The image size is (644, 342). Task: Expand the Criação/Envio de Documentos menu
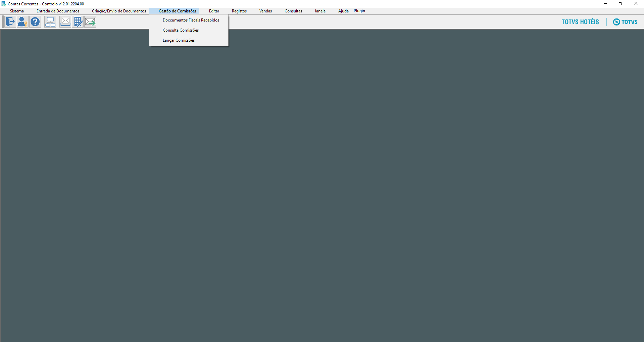pos(119,11)
